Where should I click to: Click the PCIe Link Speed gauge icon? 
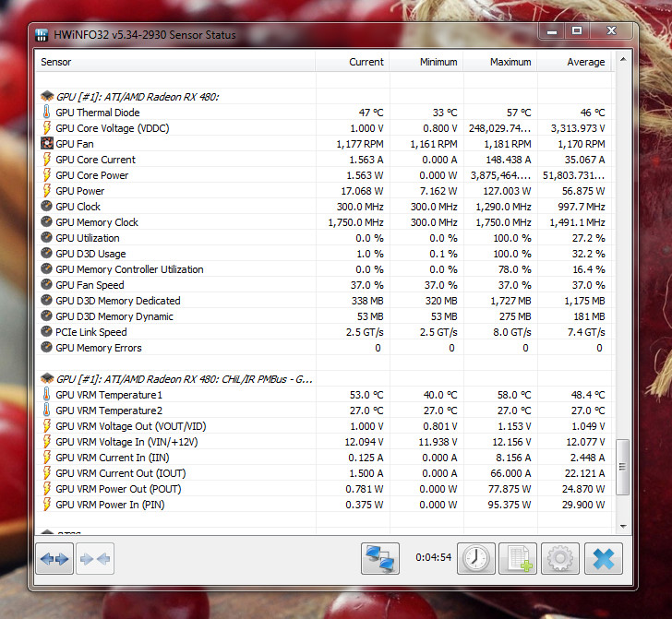tap(46, 331)
